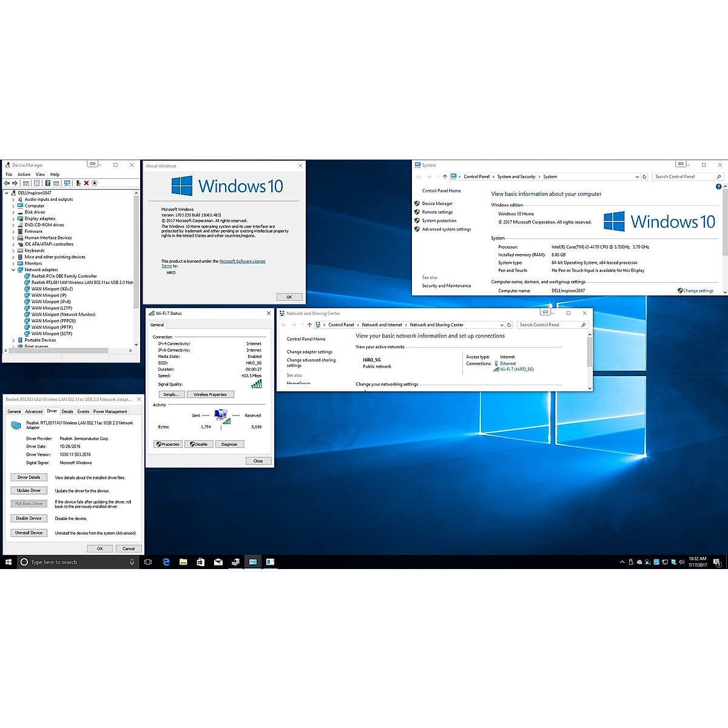
Task: Switch to the Power Management tab
Action: [110, 411]
